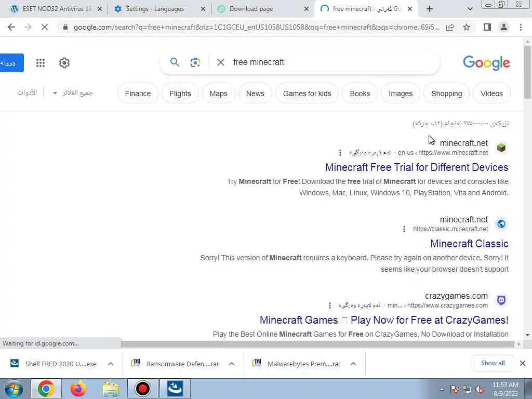
Task: Open Minecraft Games at CrazyGames result
Action: [x=384, y=320]
